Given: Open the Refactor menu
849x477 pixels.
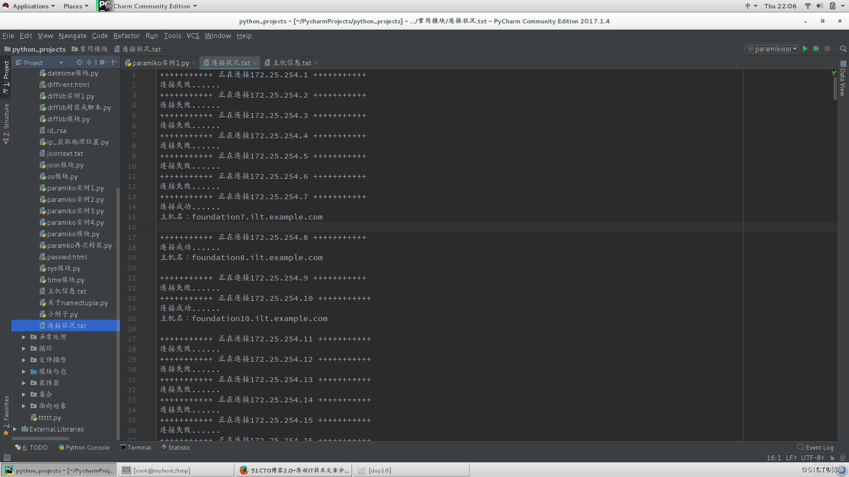Looking at the screenshot, I should [x=126, y=36].
